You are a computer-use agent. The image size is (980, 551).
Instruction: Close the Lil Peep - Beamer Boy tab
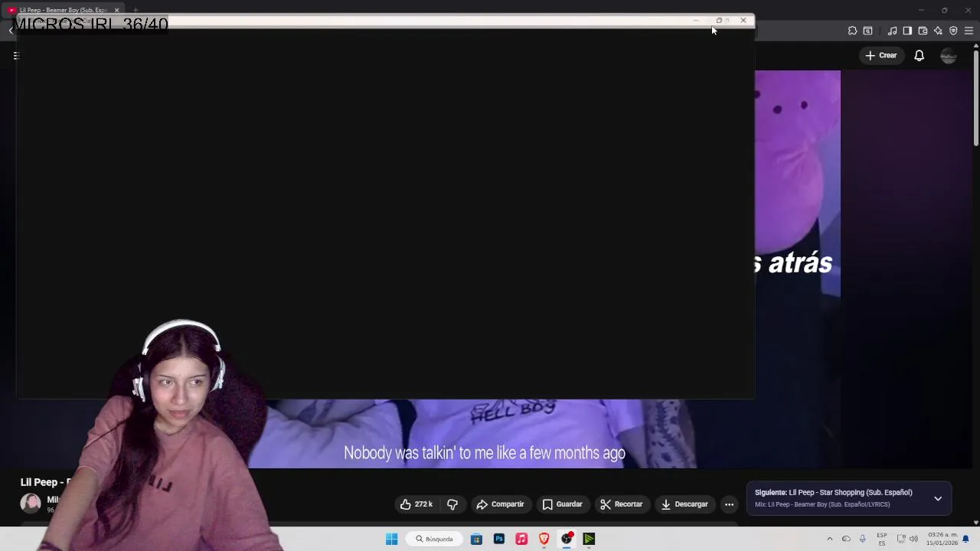pos(116,10)
